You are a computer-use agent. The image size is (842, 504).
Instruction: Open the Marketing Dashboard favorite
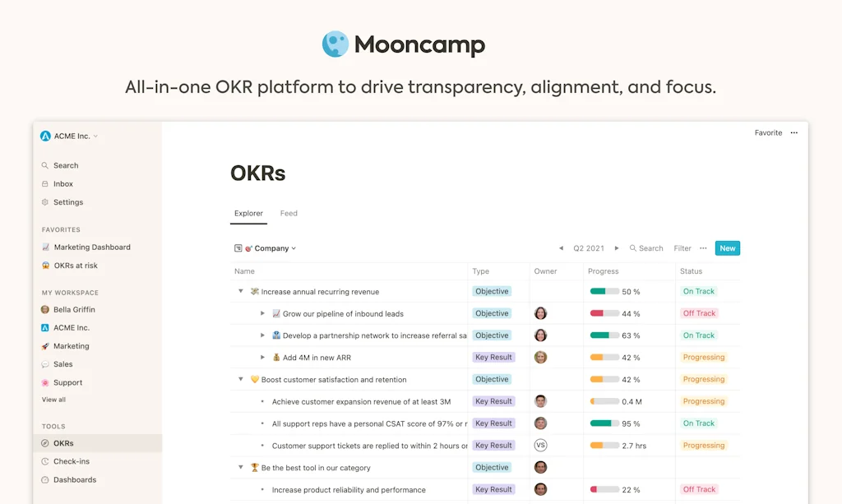[x=91, y=247]
